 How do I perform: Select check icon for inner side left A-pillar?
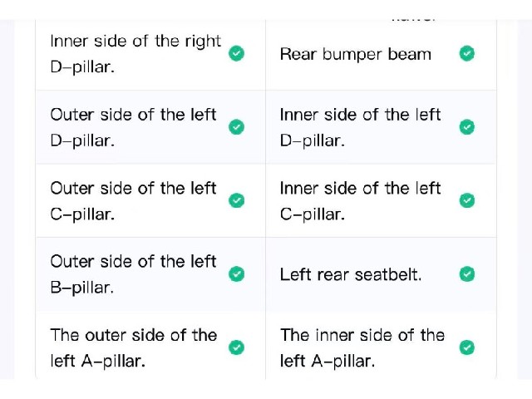[467, 347]
